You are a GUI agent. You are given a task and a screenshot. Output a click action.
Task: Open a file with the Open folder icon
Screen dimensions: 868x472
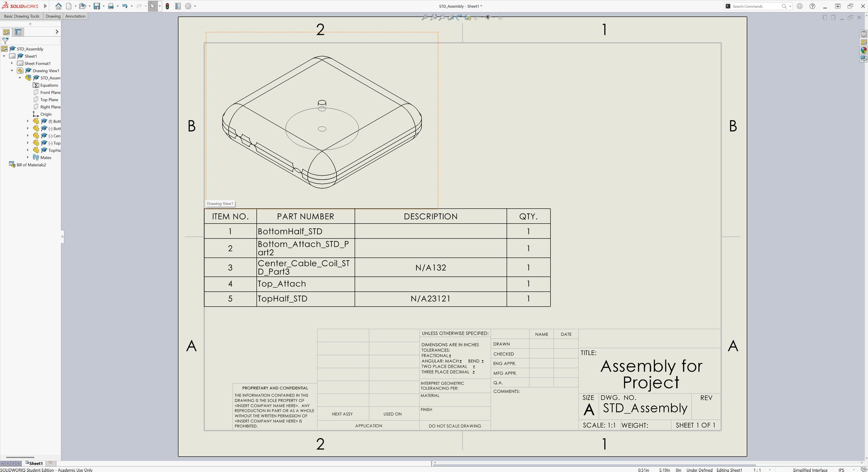click(x=82, y=6)
